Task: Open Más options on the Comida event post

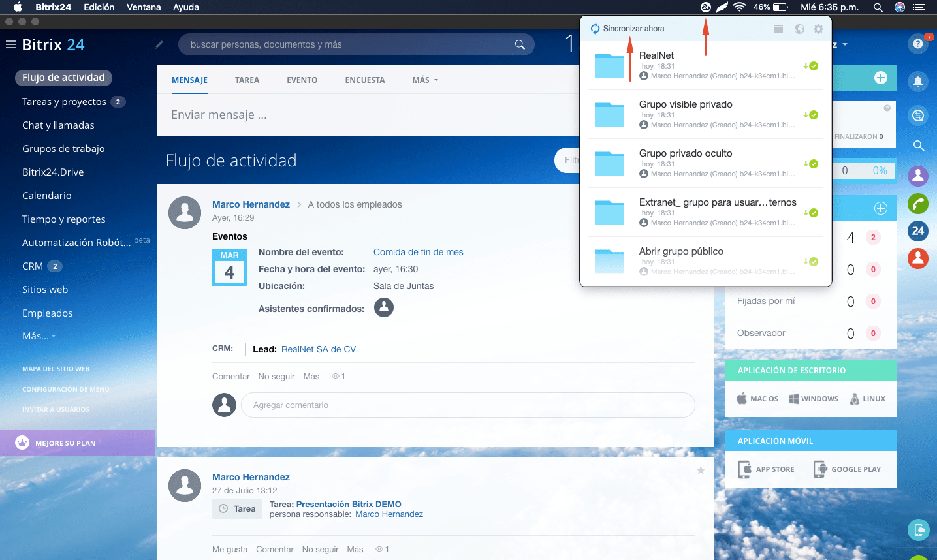Action: point(311,377)
